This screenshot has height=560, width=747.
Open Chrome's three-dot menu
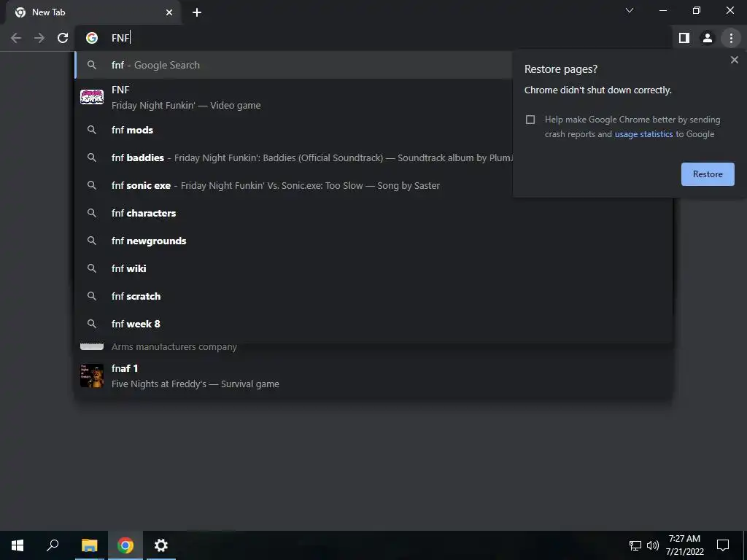731,38
